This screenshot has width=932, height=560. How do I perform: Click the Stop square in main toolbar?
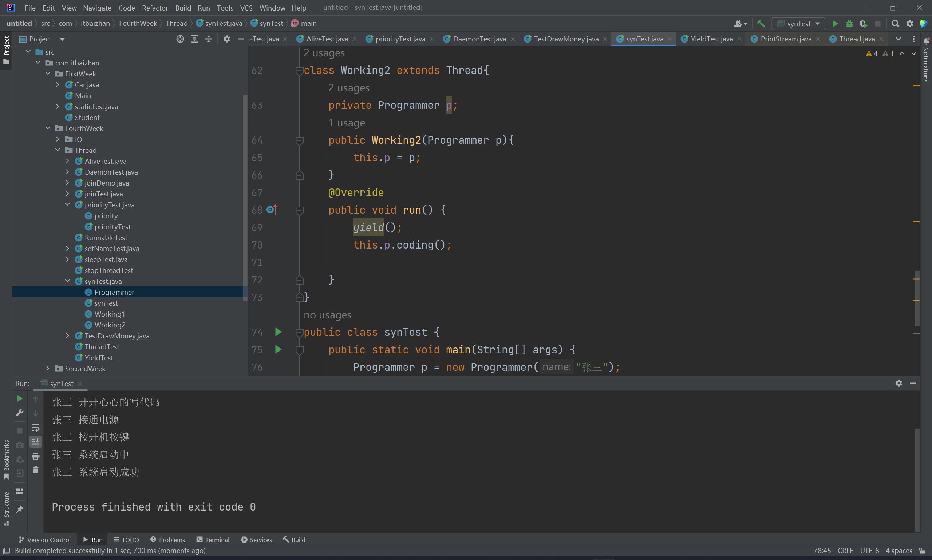tap(878, 24)
